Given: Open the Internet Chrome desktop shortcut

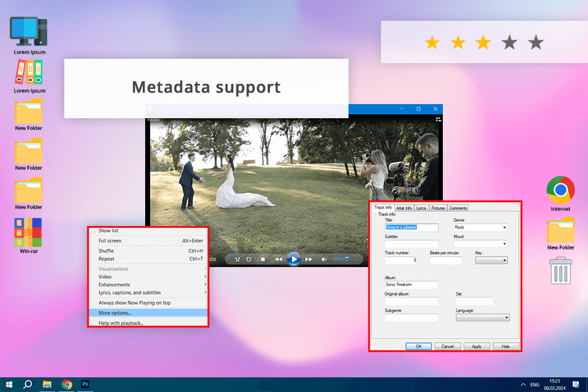Looking at the screenshot, I should point(560,190).
